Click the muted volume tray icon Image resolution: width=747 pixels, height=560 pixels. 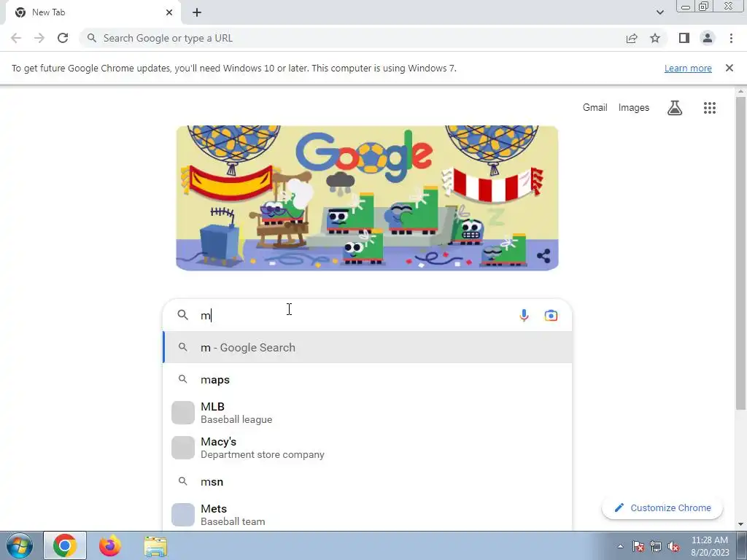point(673,547)
